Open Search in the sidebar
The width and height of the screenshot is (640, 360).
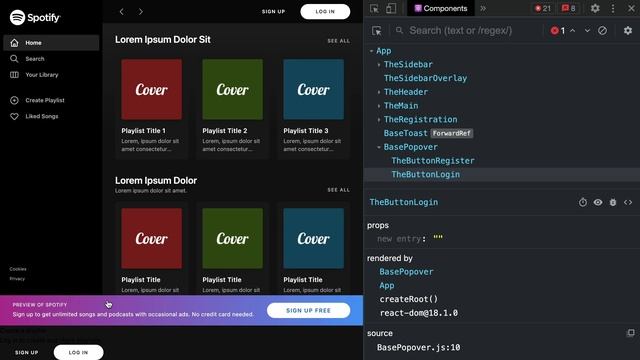point(51,59)
